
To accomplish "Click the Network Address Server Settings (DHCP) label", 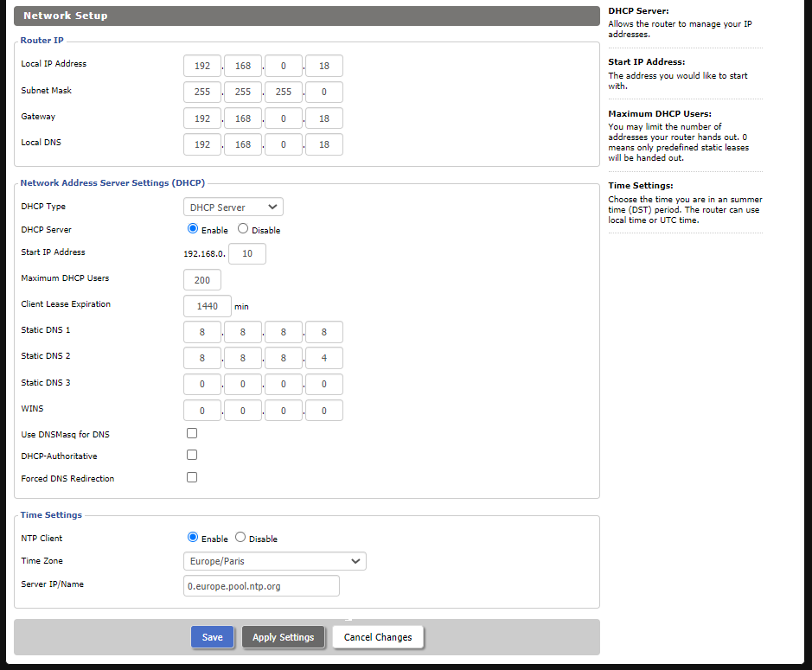I will [x=112, y=182].
